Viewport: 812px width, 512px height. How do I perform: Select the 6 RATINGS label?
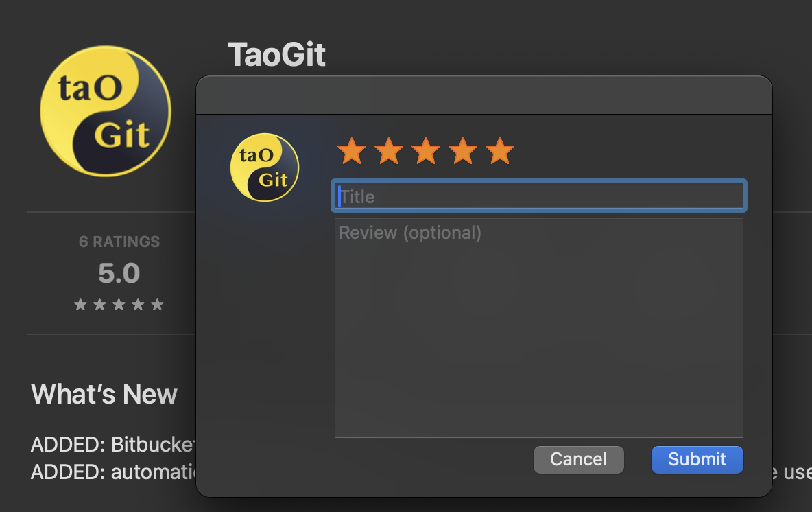pos(119,242)
